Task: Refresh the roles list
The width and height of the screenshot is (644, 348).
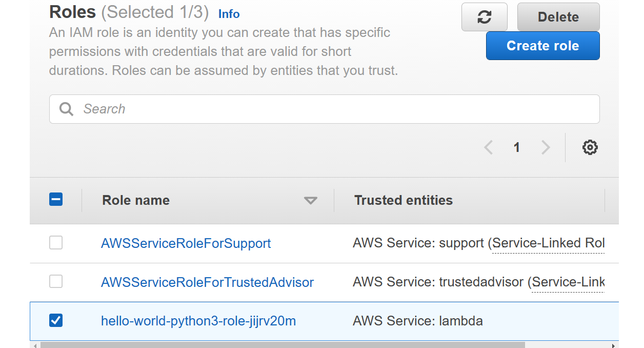Action: [484, 17]
